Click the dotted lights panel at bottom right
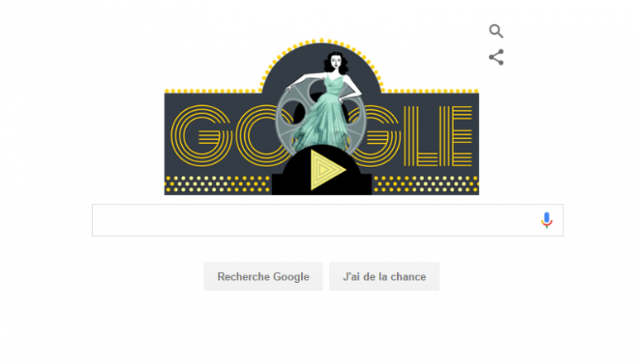 (426, 184)
